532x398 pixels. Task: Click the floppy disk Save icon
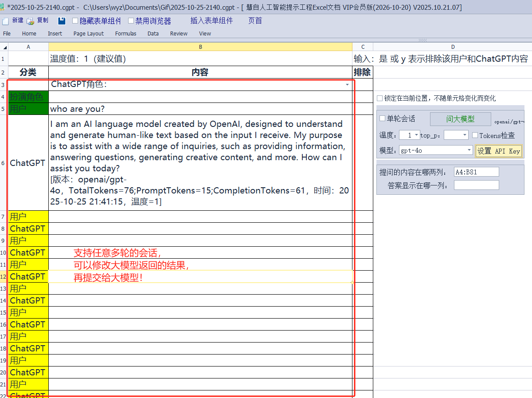[62, 21]
